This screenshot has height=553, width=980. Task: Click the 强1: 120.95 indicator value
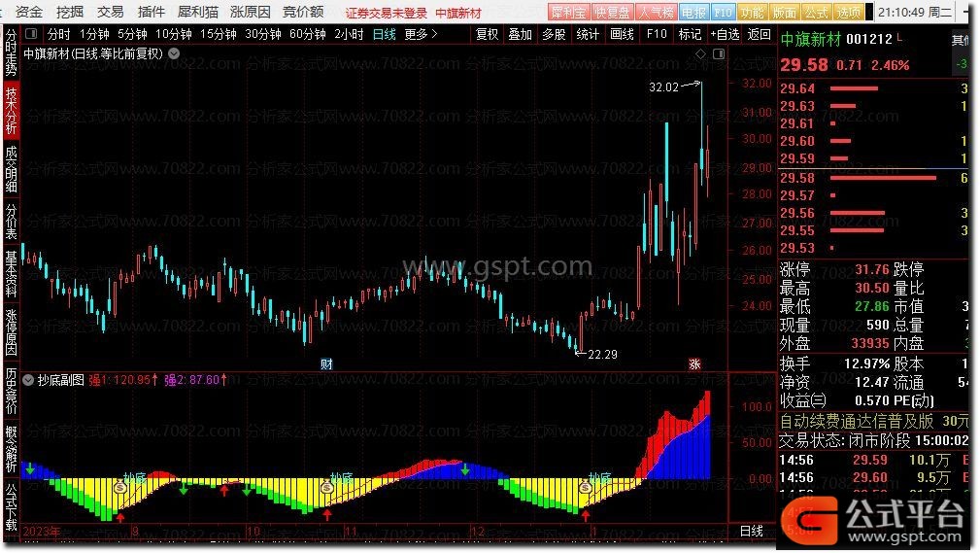(x=122, y=380)
